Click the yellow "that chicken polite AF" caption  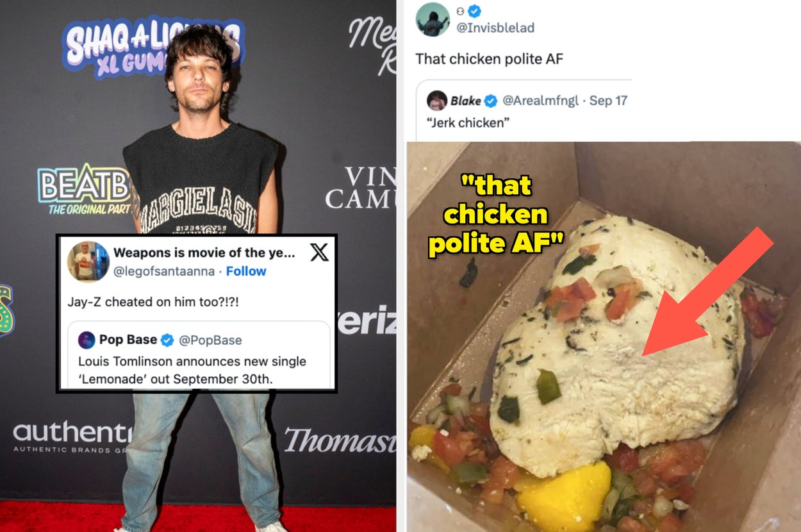496,216
